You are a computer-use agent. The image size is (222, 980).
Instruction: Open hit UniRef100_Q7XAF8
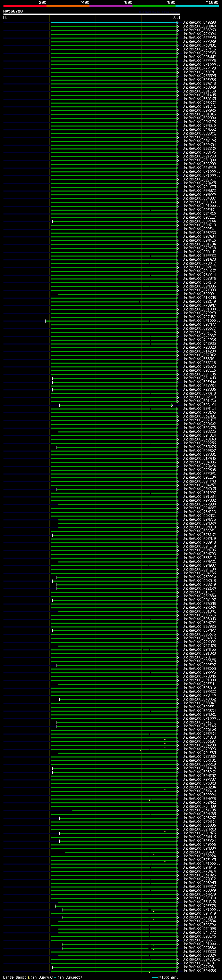[199, 394]
